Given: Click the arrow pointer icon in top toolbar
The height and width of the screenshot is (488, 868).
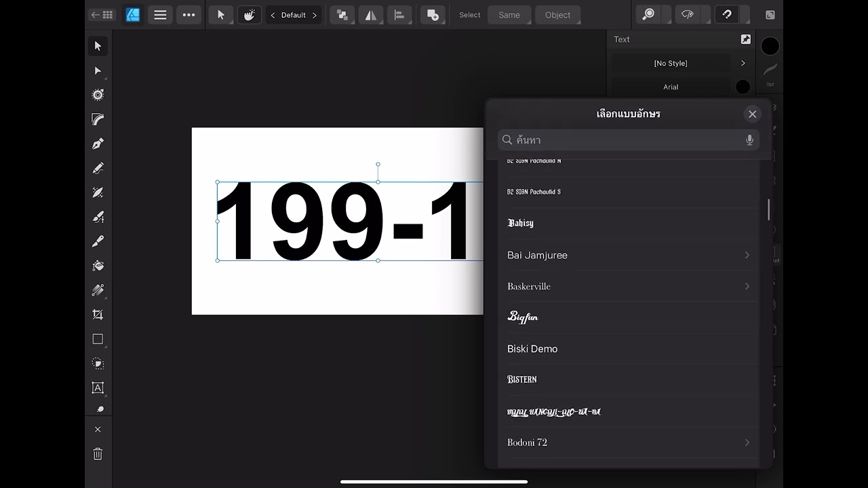Looking at the screenshot, I should (x=221, y=15).
